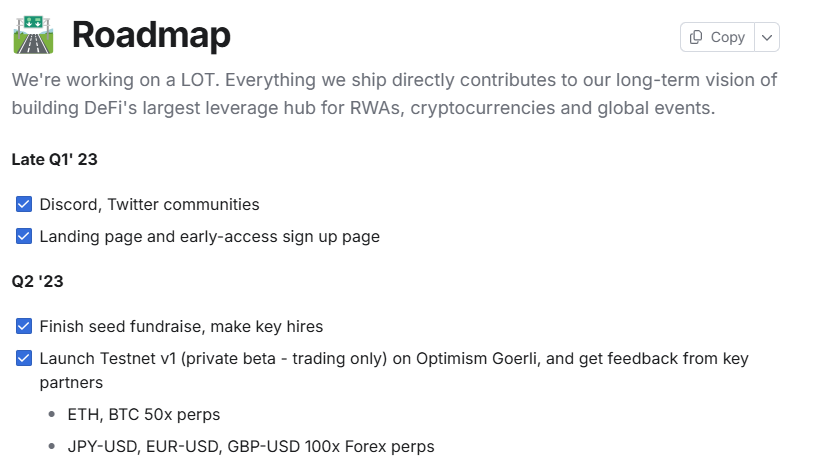Screen dimensions: 815x463
Task: Click the intro paragraph starting "We're working on a LOT"
Action: point(393,81)
